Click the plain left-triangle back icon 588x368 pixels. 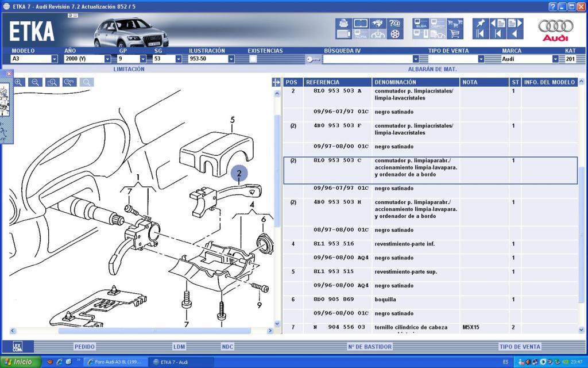tap(515, 34)
